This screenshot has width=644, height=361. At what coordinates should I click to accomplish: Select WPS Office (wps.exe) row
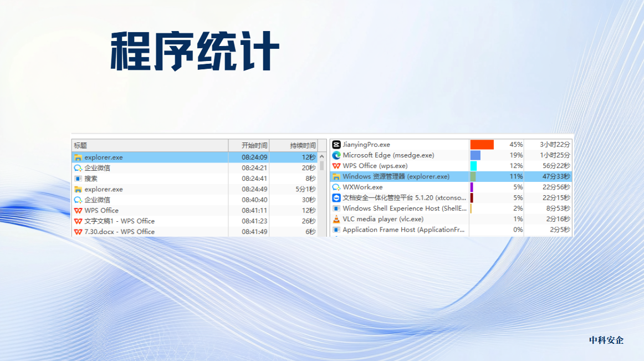(x=451, y=166)
